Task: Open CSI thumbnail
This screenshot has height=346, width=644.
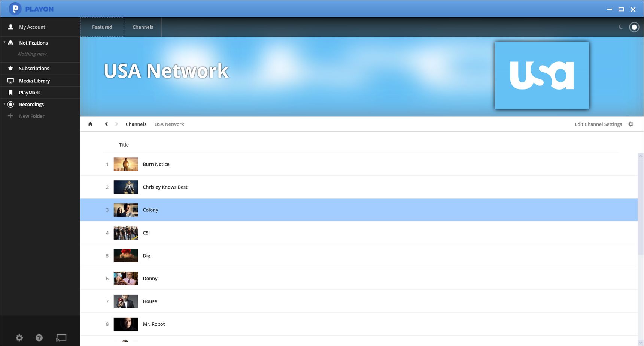Action: [125, 233]
